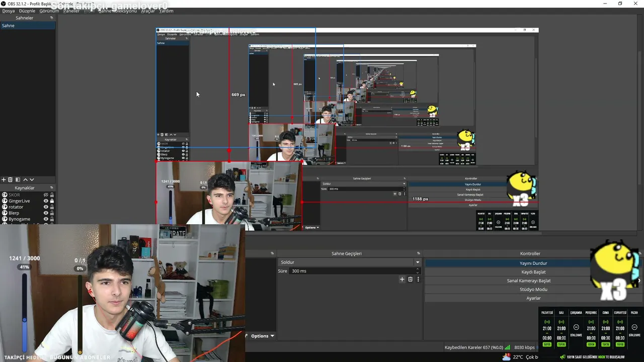Show the hidden SKOR source
This screenshot has height=362, width=644.
coord(46,195)
